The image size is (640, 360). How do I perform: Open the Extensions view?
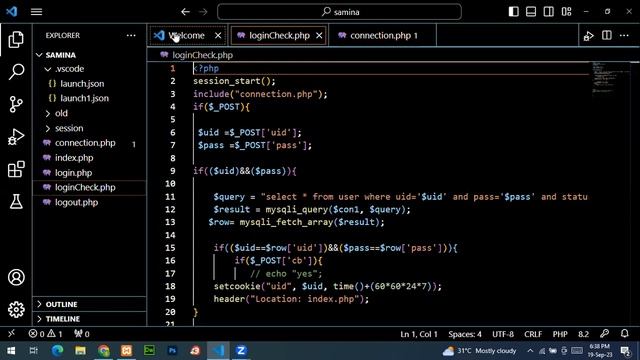(16, 169)
